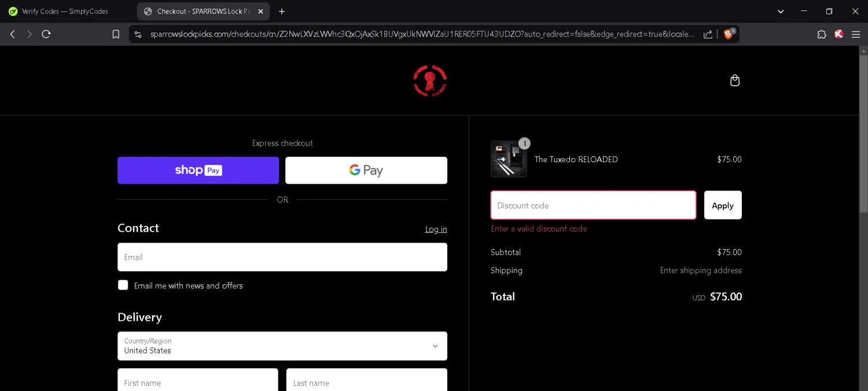Image resolution: width=868 pixels, height=391 pixels.
Task: Reload the checkout page
Action: [46, 34]
